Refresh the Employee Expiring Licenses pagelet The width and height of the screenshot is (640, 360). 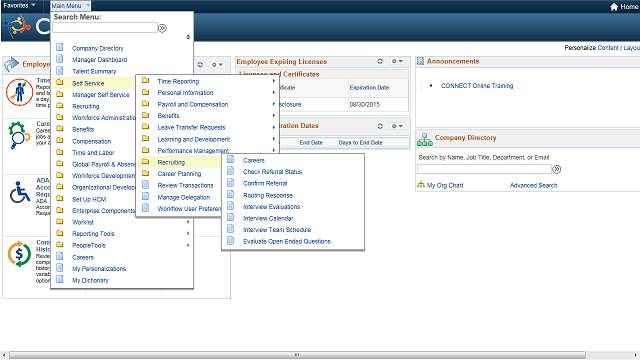pos(380,61)
